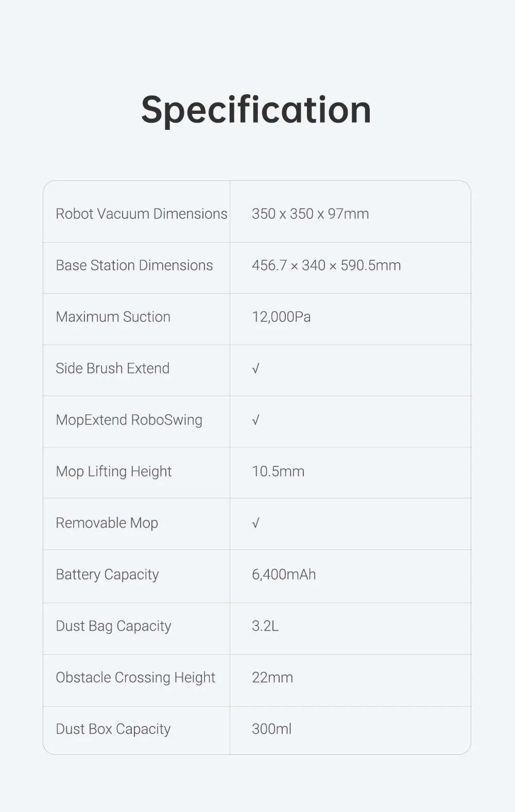Select the Dust Bag Capacity label
This screenshot has height=812, width=515.
pos(113,626)
